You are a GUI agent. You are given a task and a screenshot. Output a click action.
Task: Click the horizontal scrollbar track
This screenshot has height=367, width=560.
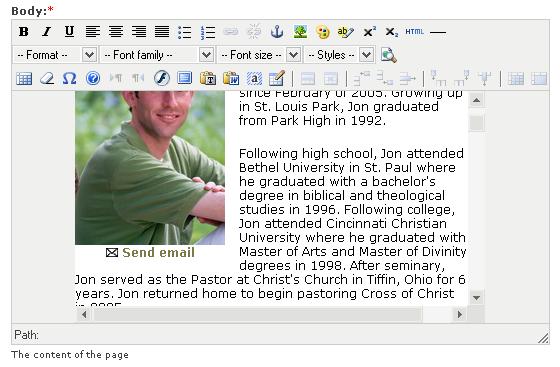click(x=258, y=315)
